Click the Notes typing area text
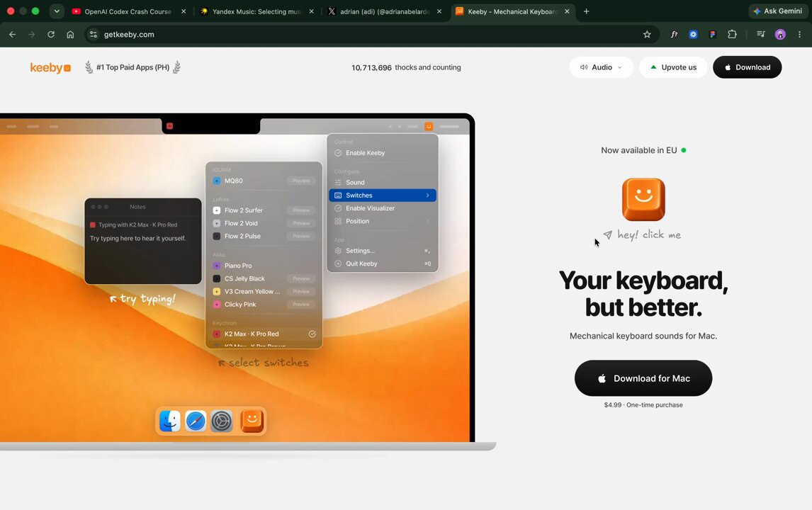 click(x=137, y=238)
